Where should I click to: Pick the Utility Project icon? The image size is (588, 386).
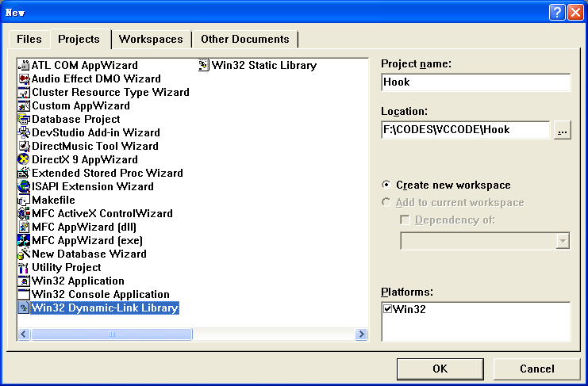(24, 267)
